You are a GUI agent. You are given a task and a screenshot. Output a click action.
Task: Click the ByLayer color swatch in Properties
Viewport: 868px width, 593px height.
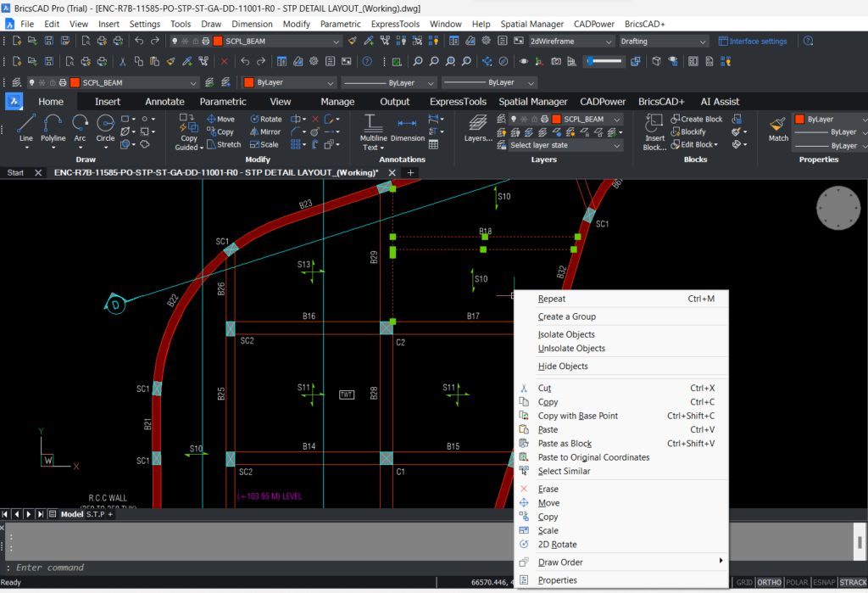(800, 120)
